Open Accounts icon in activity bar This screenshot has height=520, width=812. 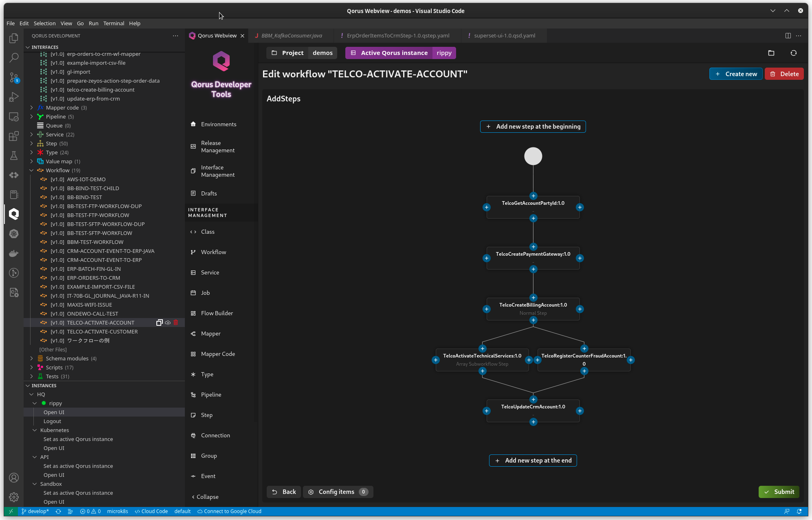[x=14, y=478]
